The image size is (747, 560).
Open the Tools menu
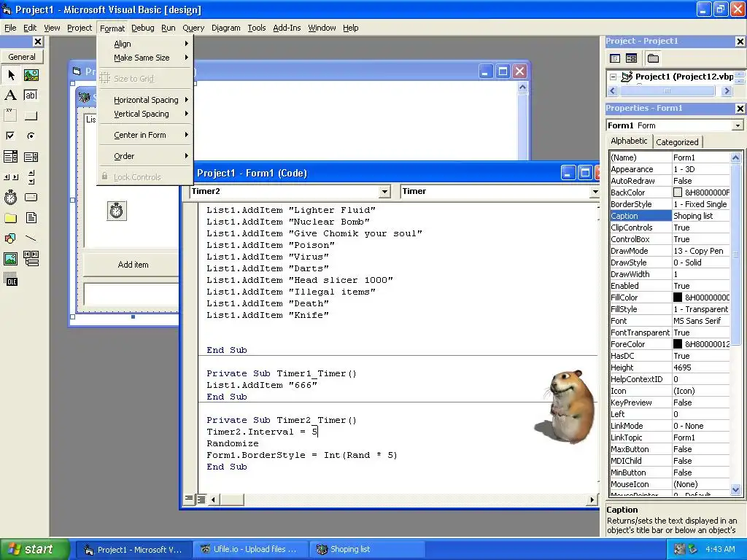(x=256, y=28)
